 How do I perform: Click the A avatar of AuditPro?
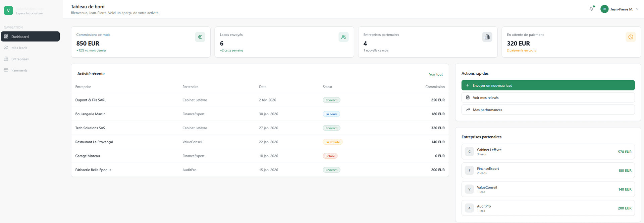tap(469, 208)
